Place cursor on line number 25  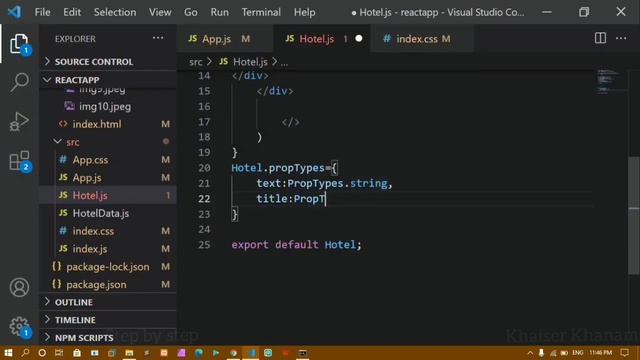(x=204, y=245)
